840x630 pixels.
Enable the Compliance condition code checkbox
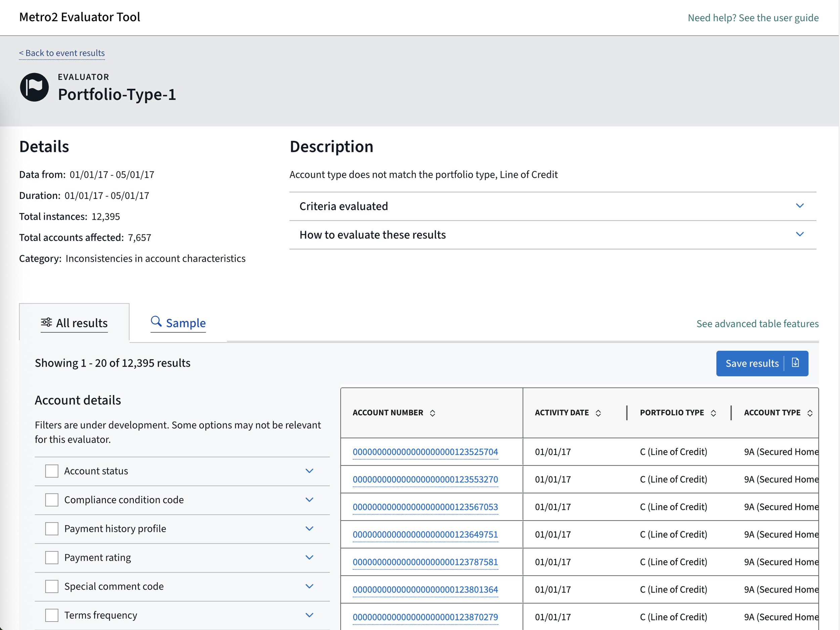(52, 500)
